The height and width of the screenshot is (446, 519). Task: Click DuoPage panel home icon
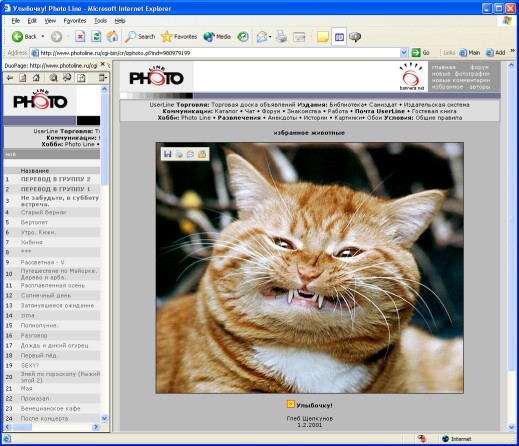(36, 78)
